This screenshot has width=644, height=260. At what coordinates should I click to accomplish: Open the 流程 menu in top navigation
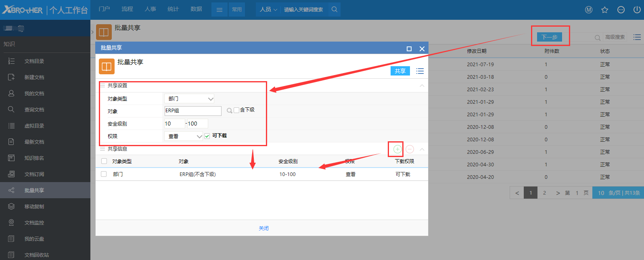tap(127, 9)
